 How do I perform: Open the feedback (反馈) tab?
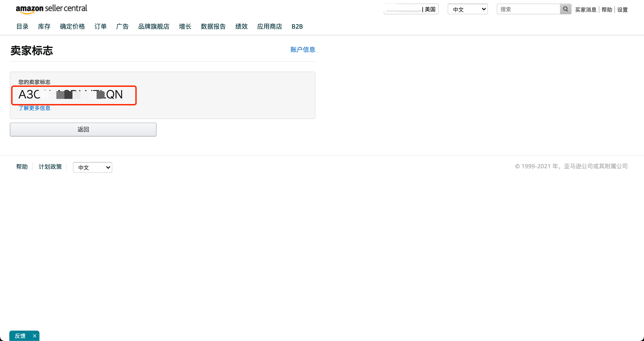coord(20,336)
